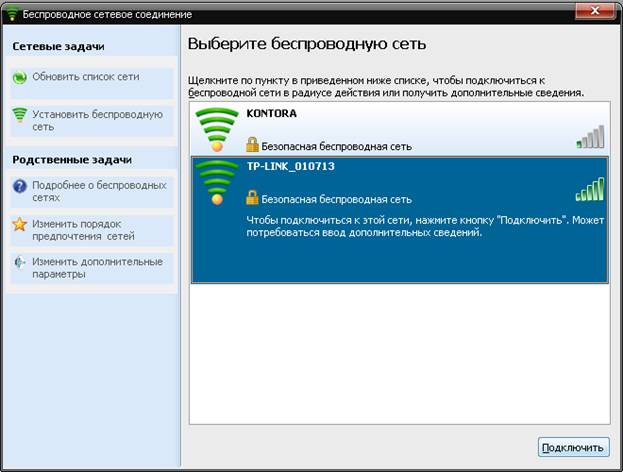This screenshot has width=623, height=472.
Task: Close the wireless network connection window
Action: [x=594, y=11]
